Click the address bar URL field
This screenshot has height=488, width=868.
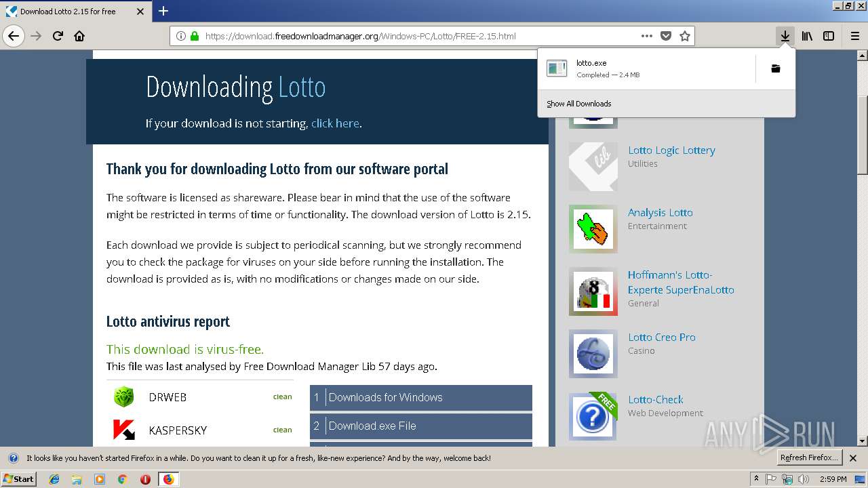pyautogui.click(x=420, y=36)
